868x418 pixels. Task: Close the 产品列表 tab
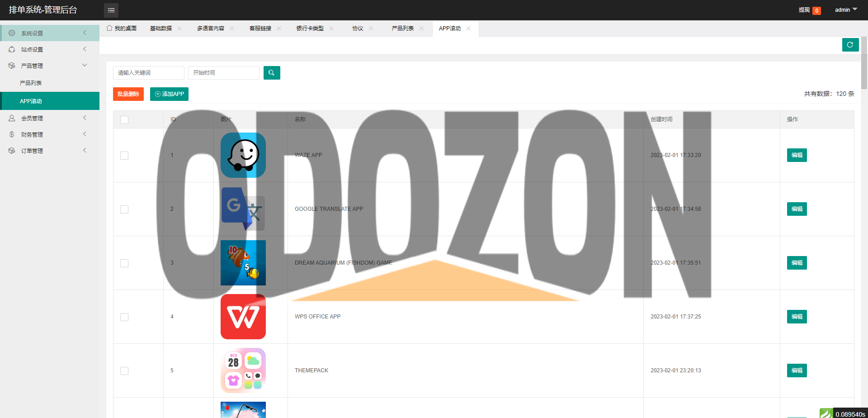(421, 28)
